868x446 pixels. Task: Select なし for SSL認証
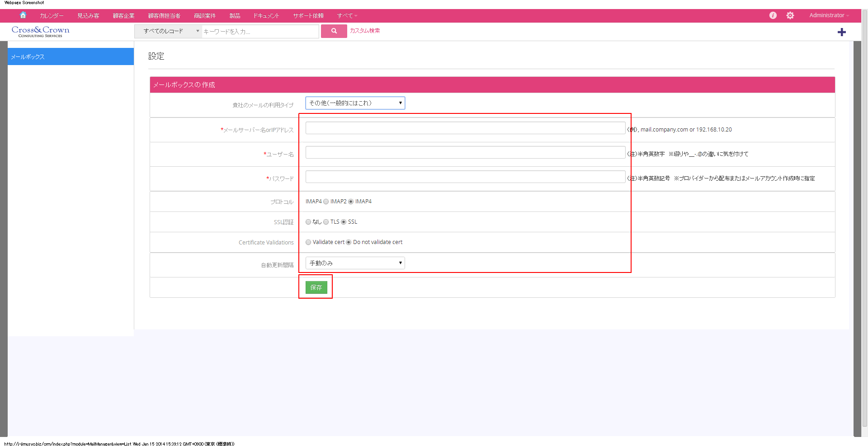pos(308,222)
